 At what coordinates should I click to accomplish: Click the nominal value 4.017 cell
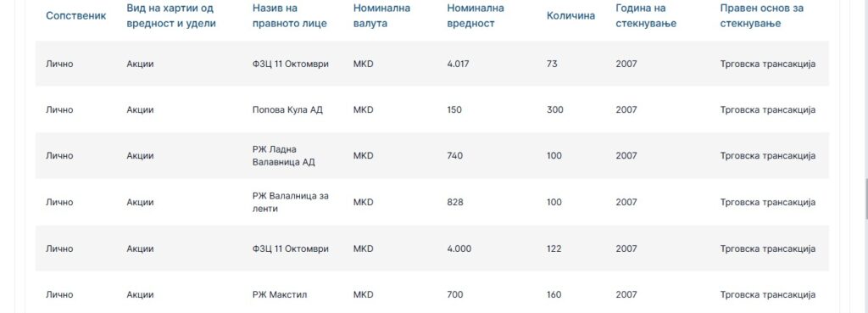458,64
